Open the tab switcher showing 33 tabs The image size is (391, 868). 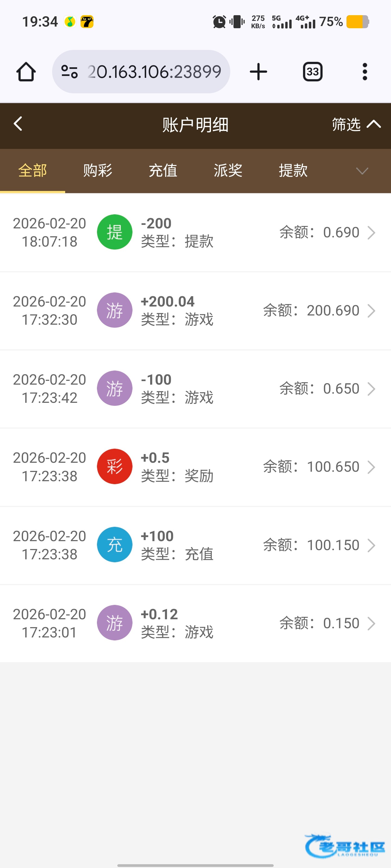(x=313, y=72)
